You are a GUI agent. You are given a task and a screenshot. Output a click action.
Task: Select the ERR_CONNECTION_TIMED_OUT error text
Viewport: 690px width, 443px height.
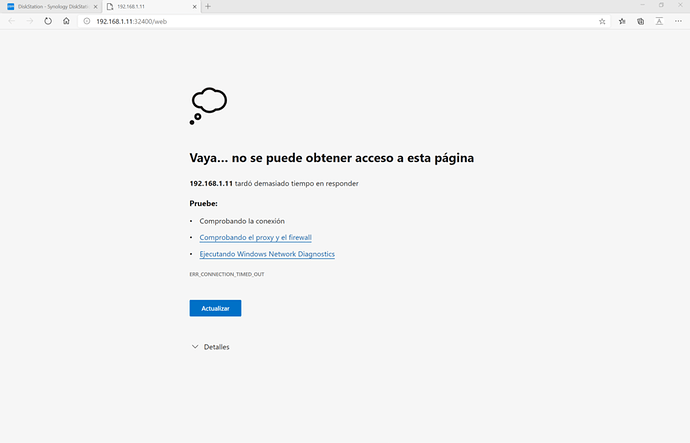(227, 274)
